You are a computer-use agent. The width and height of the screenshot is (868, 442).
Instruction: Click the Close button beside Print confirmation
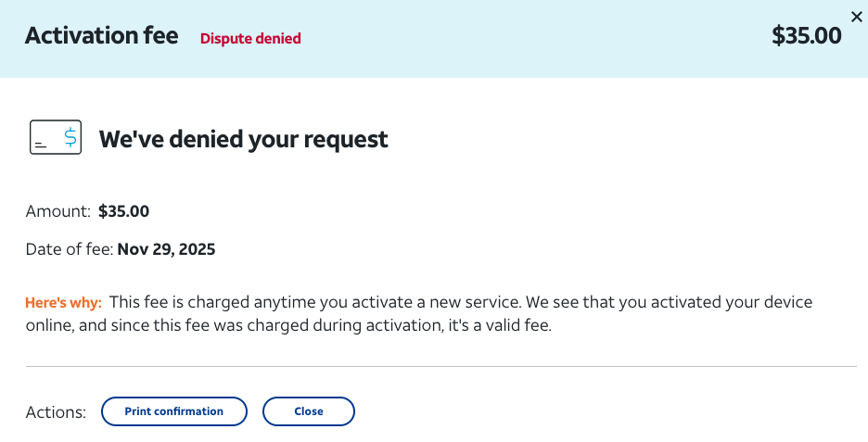click(308, 411)
